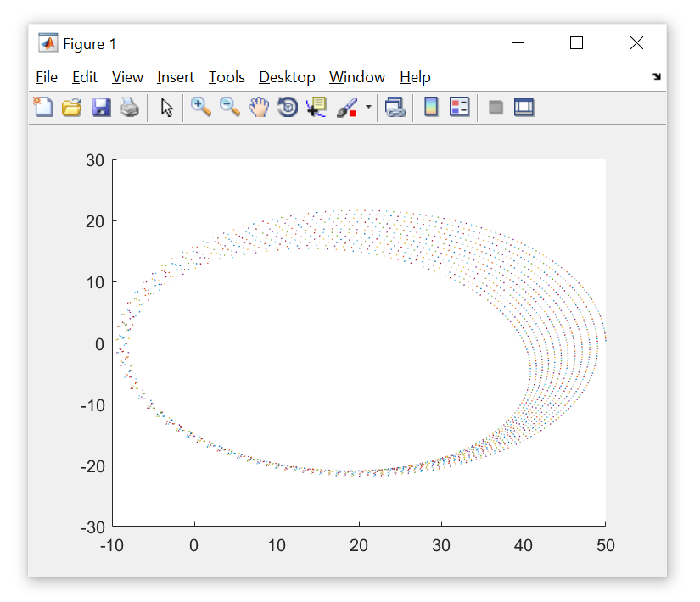Click the MATLAB logo in title bar
Image resolution: width=700 pixels, height=602 pixels.
point(48,43)
